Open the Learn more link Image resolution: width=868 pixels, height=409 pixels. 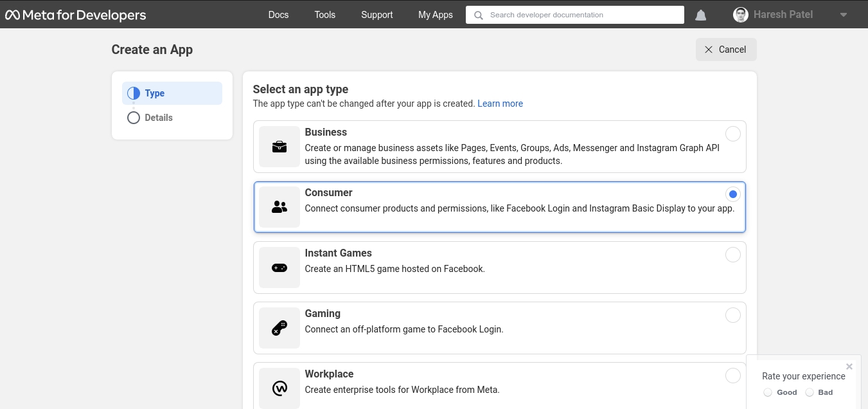(500, 104)
